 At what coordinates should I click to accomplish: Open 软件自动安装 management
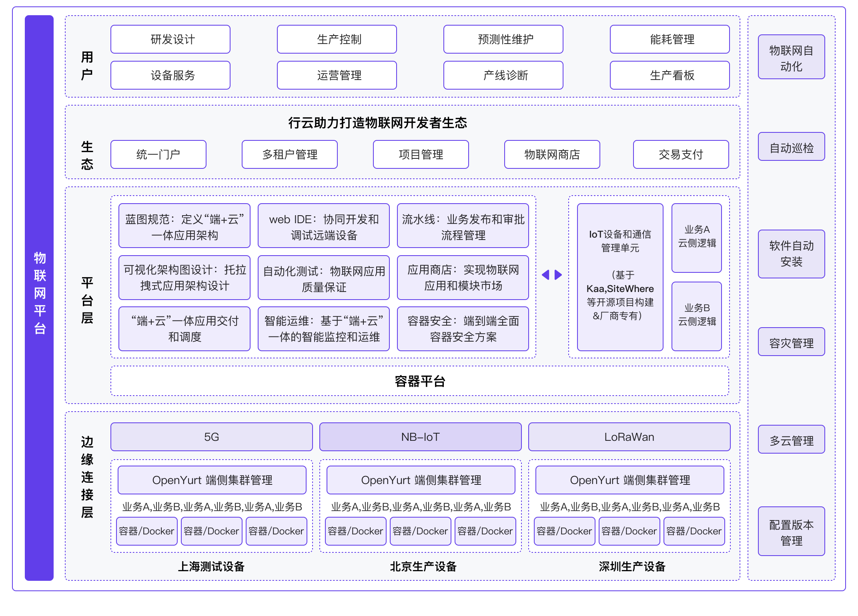pos(792,254)
